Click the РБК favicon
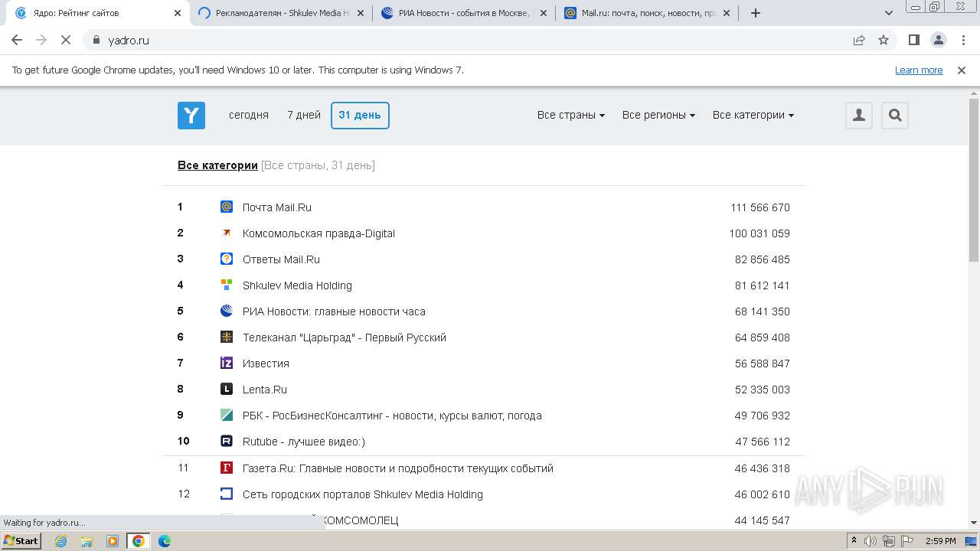Screen dimensions: 980x551 227,415
